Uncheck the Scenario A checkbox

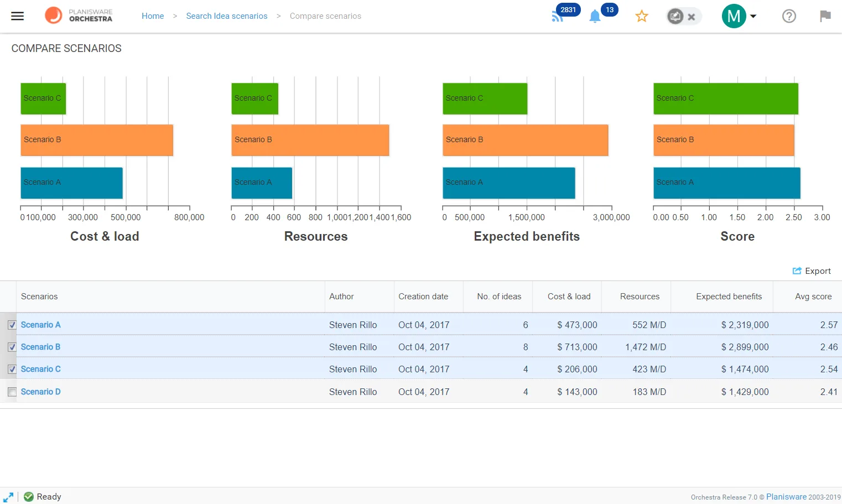pyautogui.click(x=12, y=325)
